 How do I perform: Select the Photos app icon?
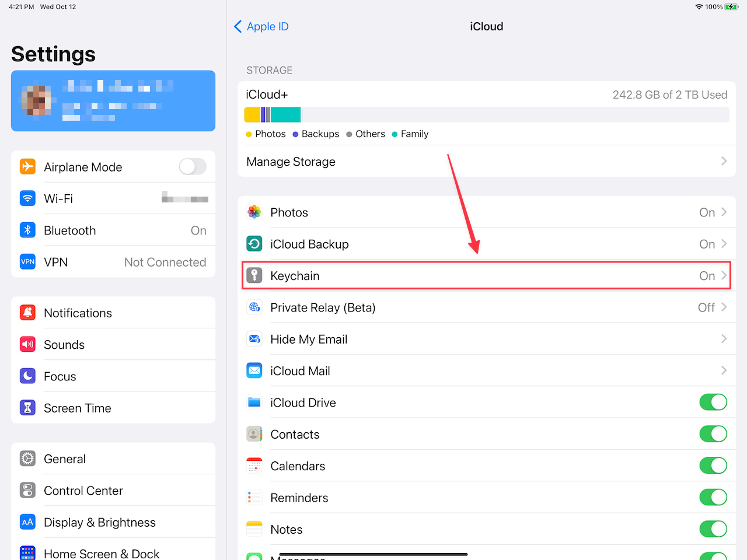point(254,212)
